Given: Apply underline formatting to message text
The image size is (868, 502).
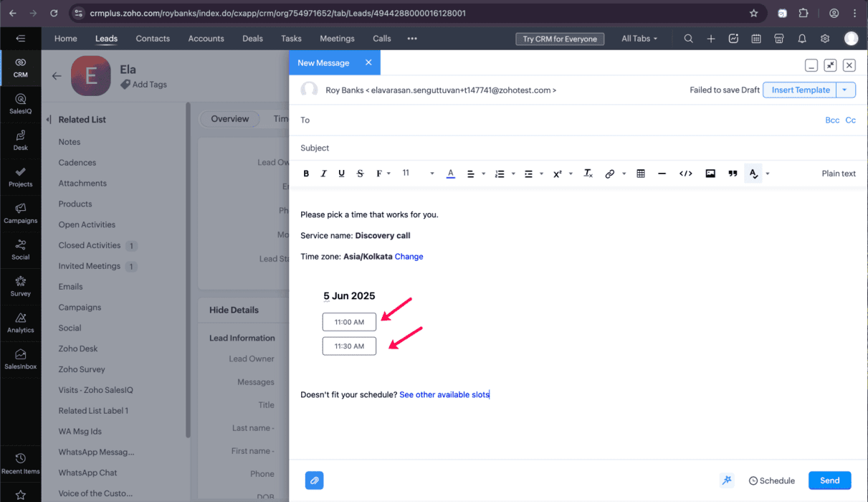Looking at the screenshot, I should coord(341,174).
